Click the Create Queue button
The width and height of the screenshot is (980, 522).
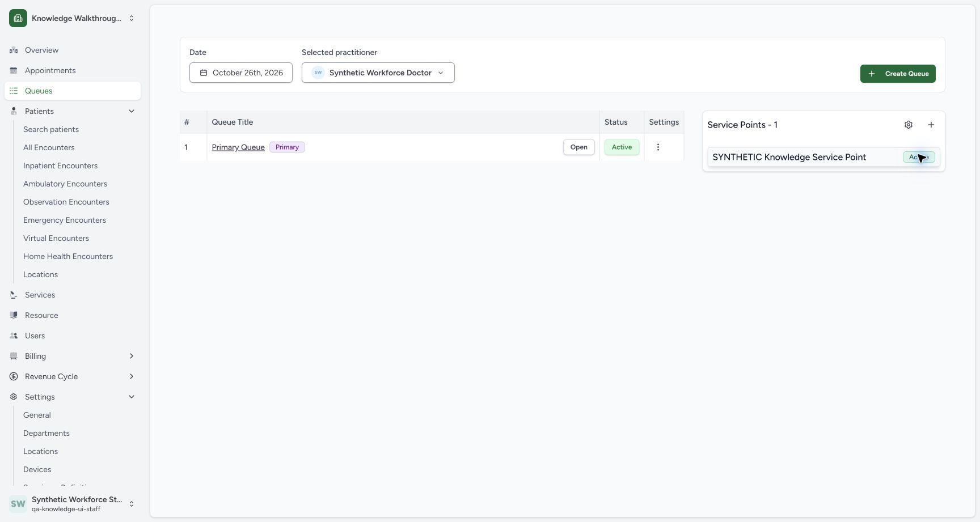click(x=898, y=74)
